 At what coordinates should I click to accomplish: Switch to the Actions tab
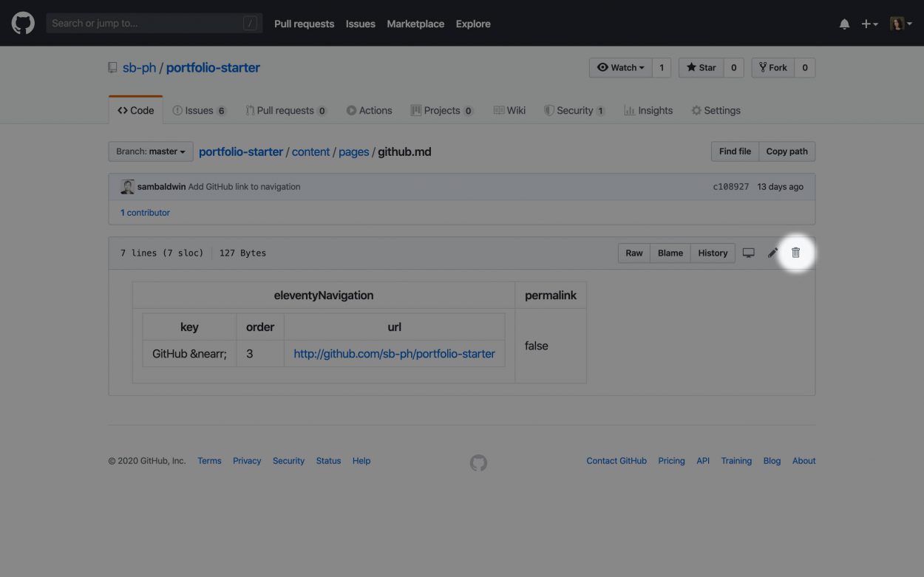click(370, 110)
